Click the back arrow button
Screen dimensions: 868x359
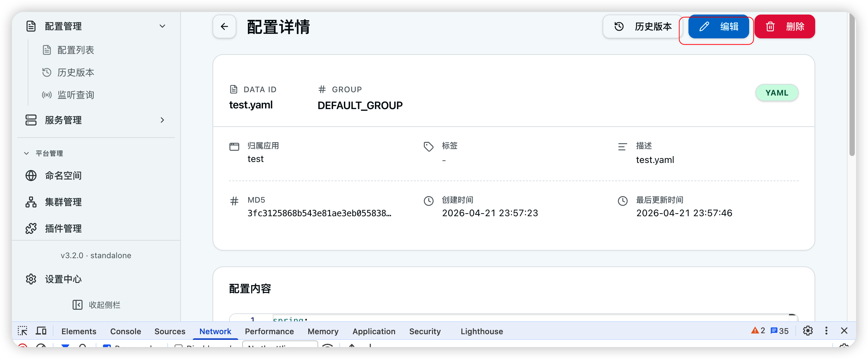[x=224, y=27]
